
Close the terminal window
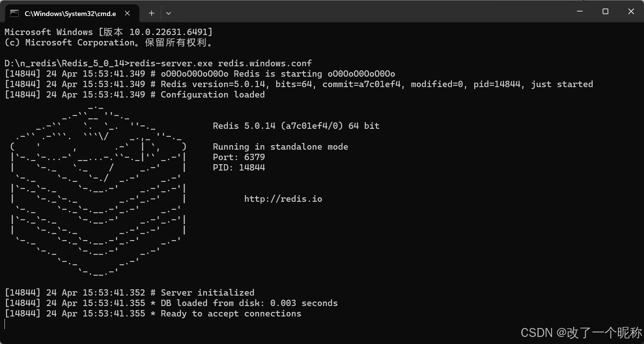coord(631,12)
